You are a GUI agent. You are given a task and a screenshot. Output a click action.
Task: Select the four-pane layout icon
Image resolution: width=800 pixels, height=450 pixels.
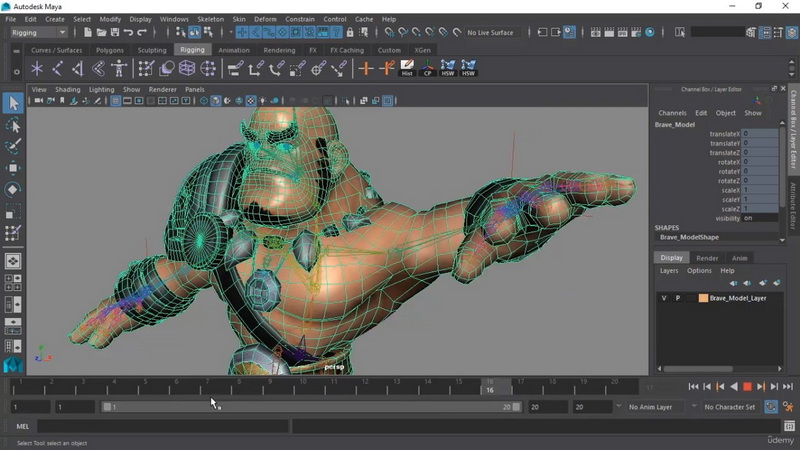[x=13, y=282]
